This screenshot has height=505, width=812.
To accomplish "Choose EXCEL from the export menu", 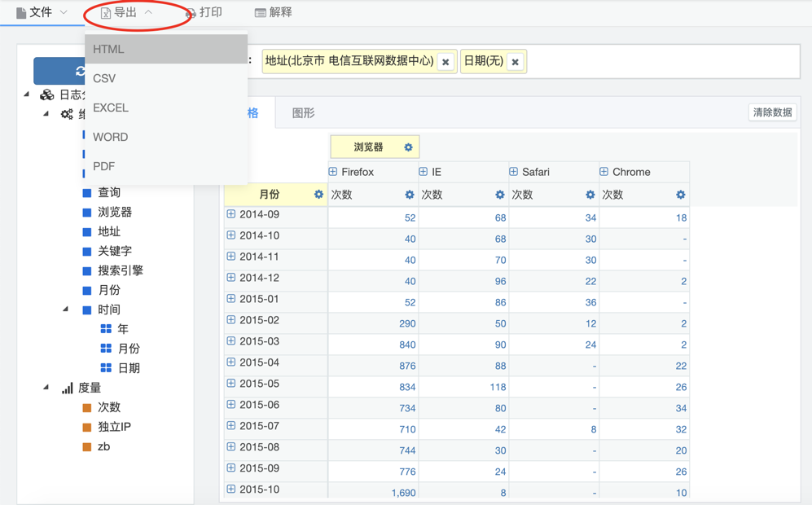I will coord(111,108).
